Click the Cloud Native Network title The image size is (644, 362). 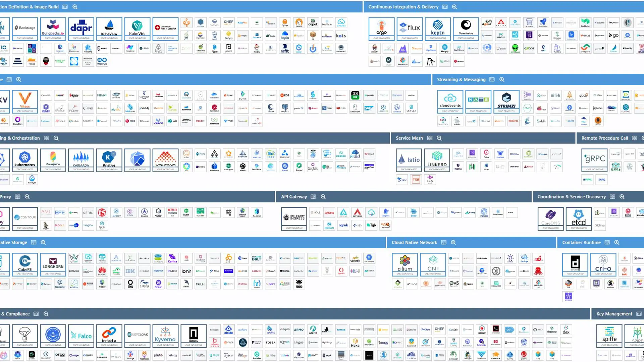click(x=414, y=242)
